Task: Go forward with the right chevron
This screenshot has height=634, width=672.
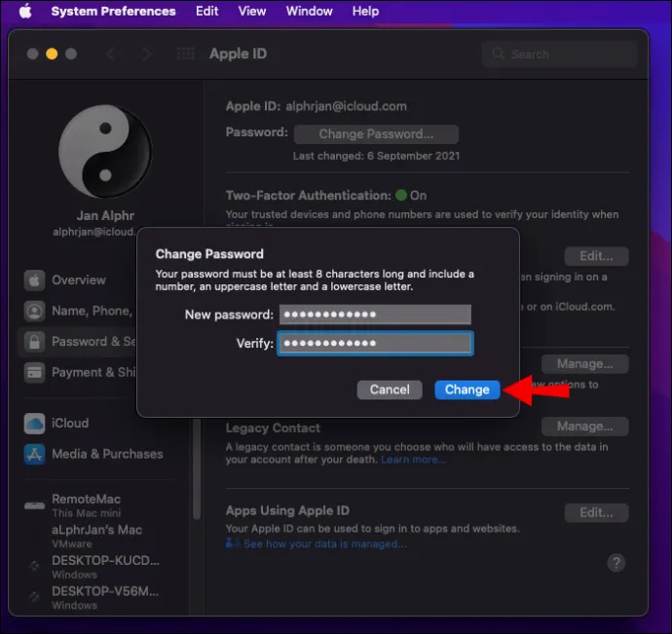Action: [x=146, y=54]
